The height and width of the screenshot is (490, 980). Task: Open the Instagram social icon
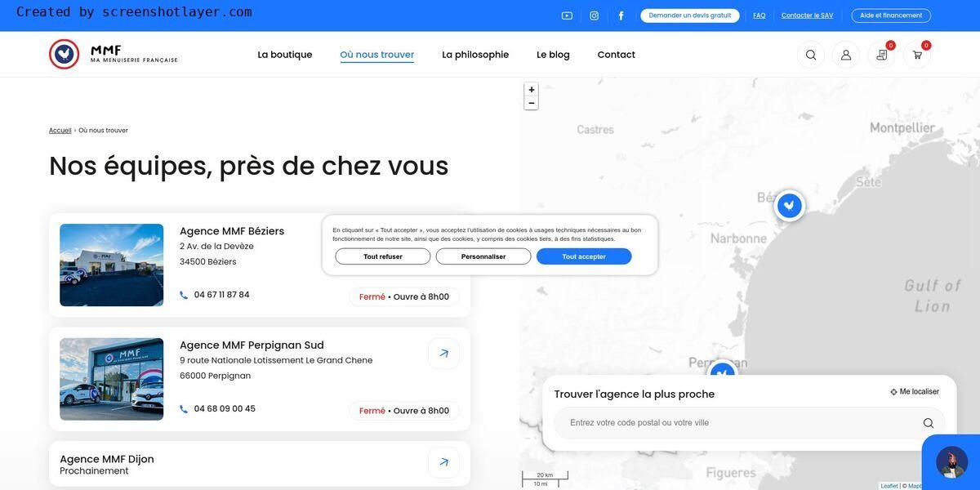pos(594,16)
